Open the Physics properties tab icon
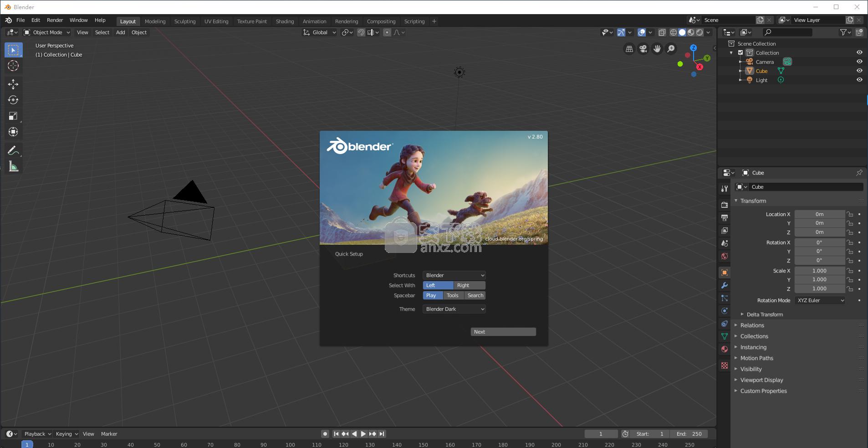 point(725,311)
